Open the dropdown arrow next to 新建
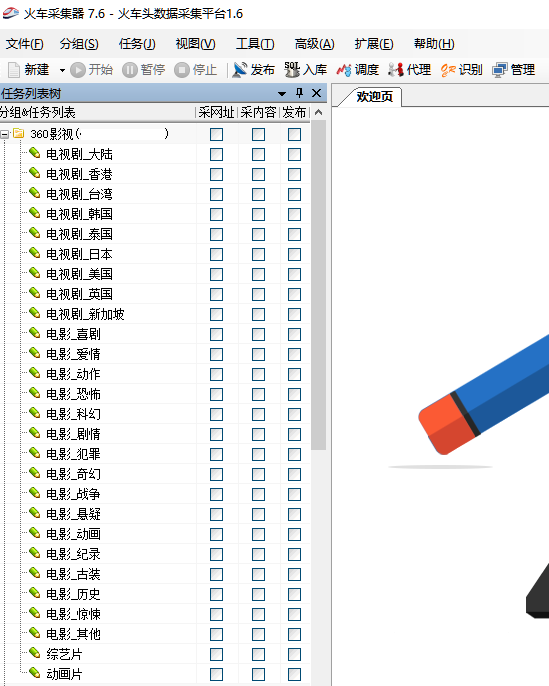549x686 pixels. pos(62,70)
